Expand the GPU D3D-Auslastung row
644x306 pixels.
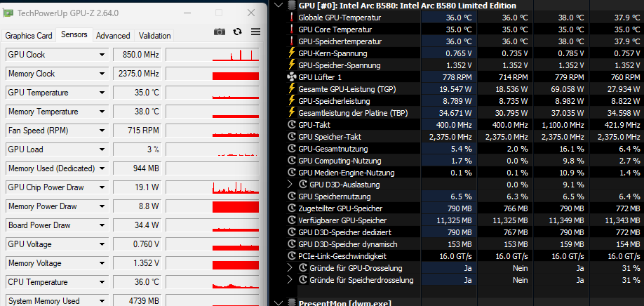[x=290, y=185]
